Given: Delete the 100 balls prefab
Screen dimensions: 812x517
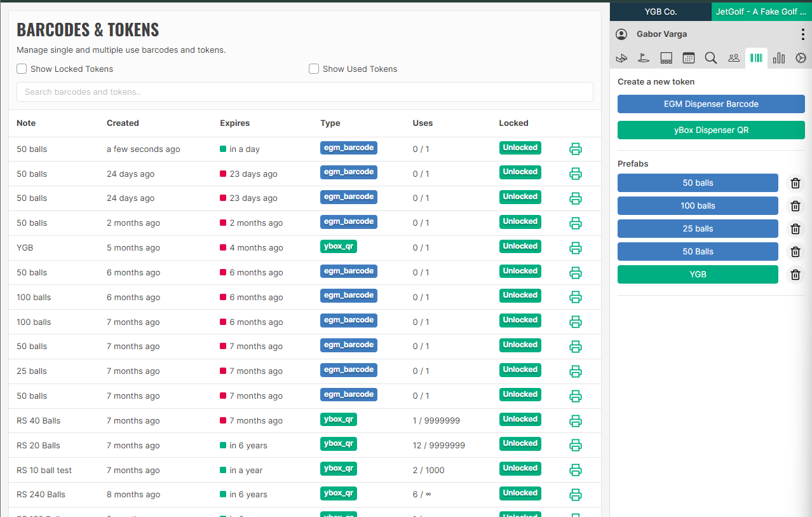Looking at the screenshot, I should point(795,206).
